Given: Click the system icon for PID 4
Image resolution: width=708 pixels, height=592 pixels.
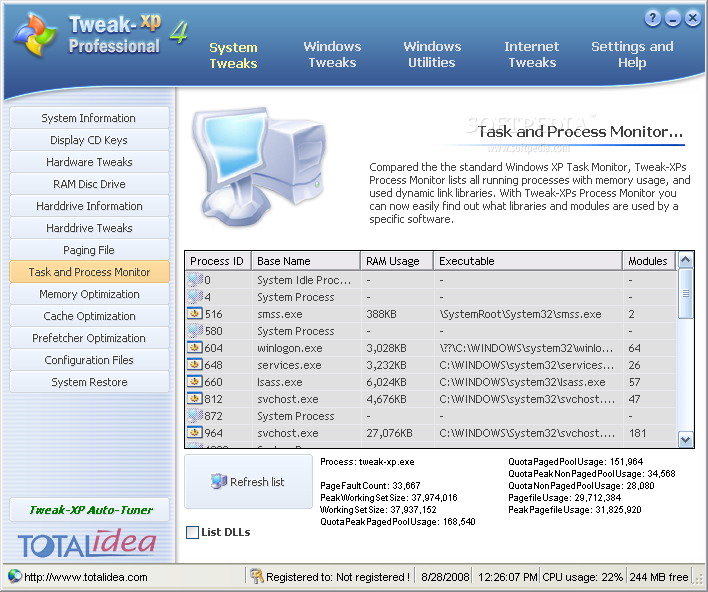Looking at the screenshot, I should pyautogui.click(x=195, y=297).
